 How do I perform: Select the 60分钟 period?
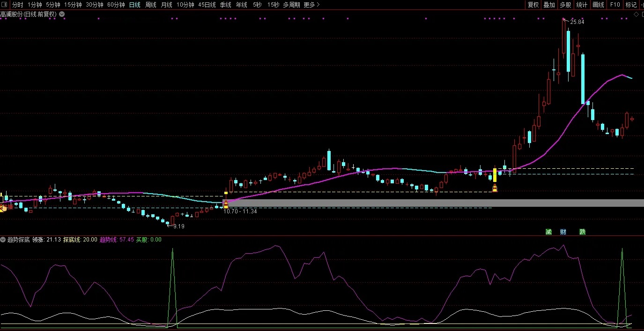point(116,5)
